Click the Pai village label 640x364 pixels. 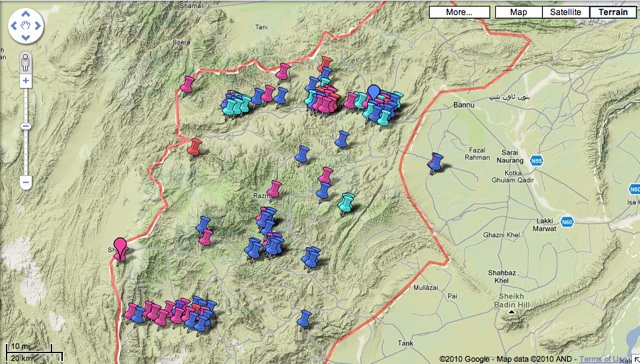[x=452, y=296]
